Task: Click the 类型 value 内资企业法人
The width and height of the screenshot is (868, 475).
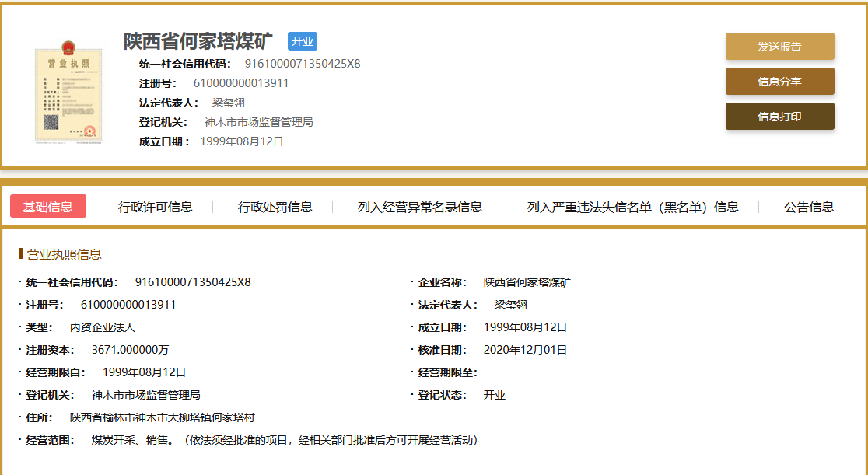Action: [x=103, y=327]
